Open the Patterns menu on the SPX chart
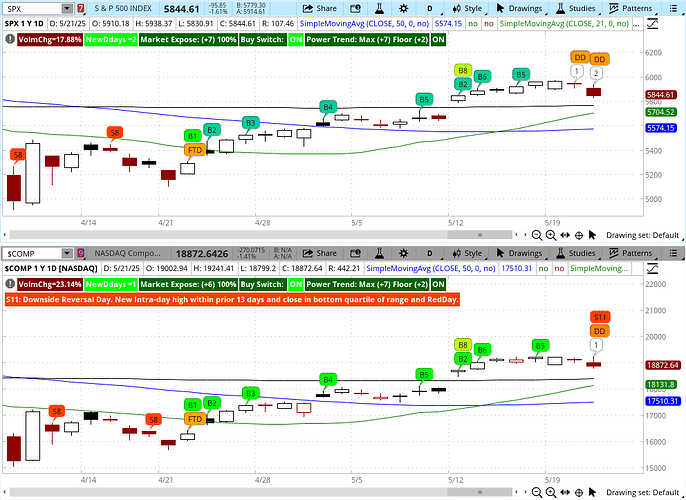This screenshot has width=686, height=500. click(x=630, y=8)
